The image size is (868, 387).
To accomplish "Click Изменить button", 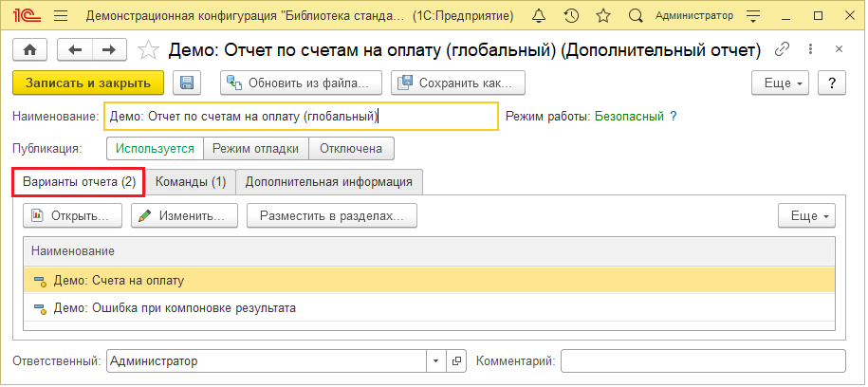I will pyautogui.click(x=184, y=215).
